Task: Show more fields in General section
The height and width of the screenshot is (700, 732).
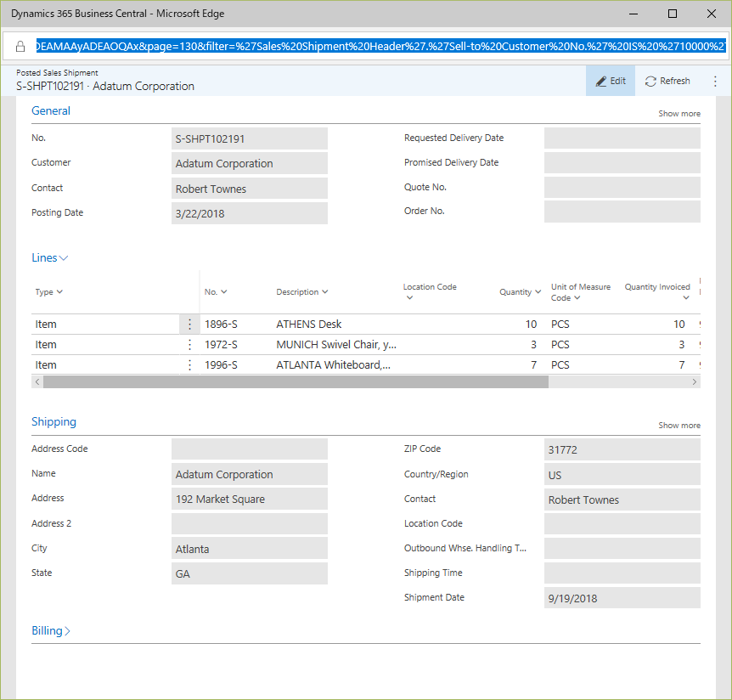Action: click(679, 114)
